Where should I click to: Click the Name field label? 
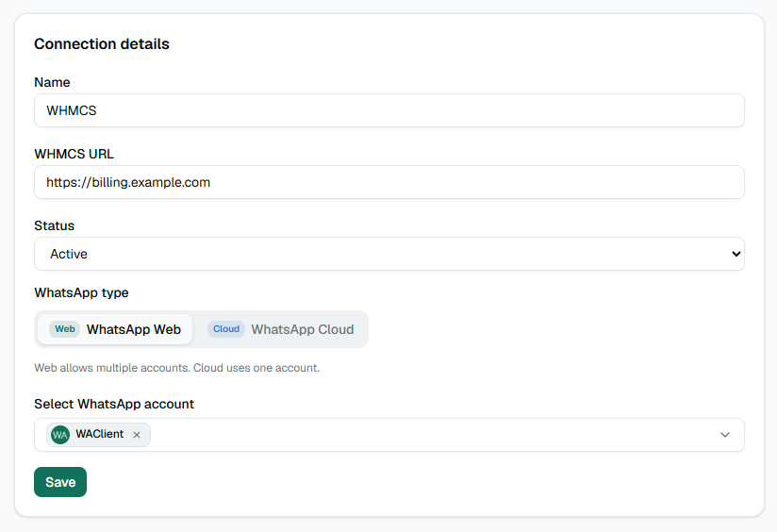point(52,82)
